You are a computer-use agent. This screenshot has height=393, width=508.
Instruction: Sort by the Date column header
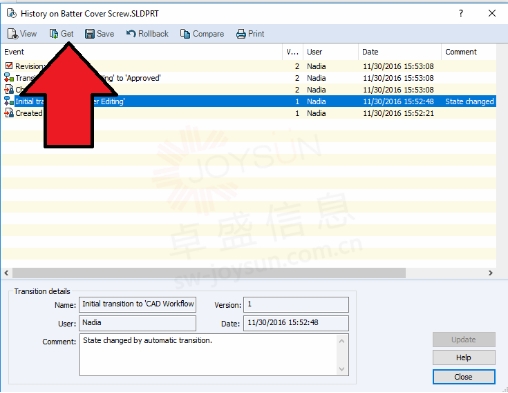(400, 52)
